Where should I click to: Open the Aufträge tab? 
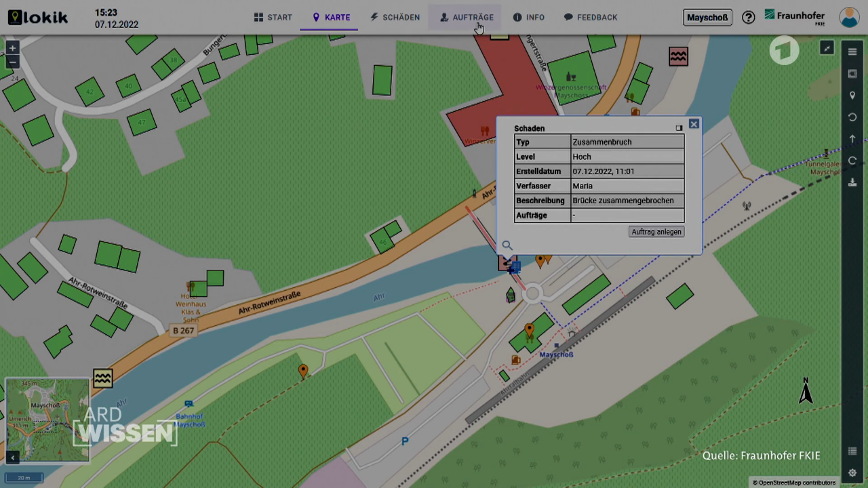coord(467,18)
